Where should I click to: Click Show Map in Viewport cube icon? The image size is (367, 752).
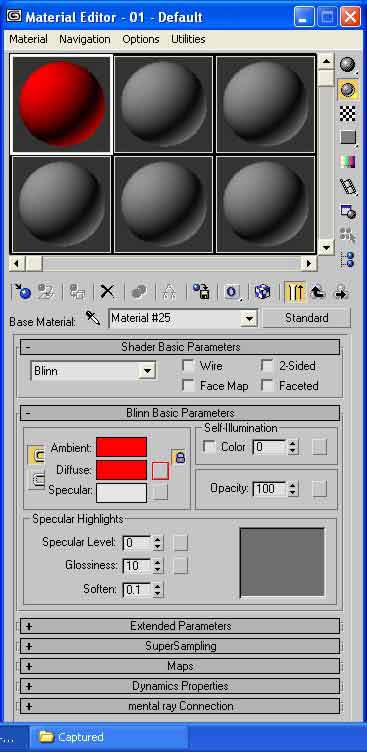262,291
